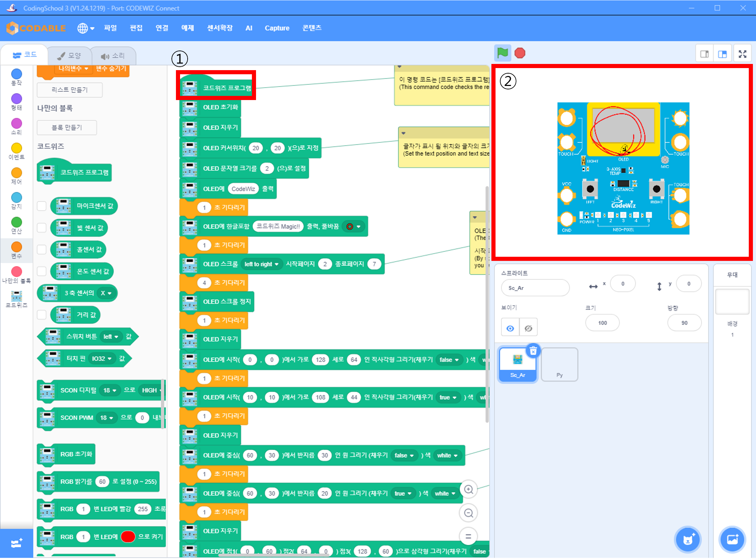Screen dimensions: 756x559
Task: Click the 리스트 만들기 button
Action: pos(70,90)
